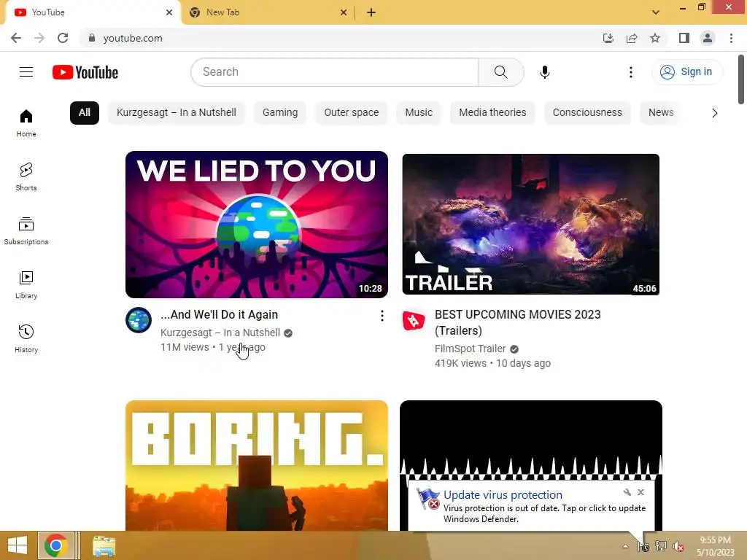
Task: Select the Consciousness chip
Action: pyautogui.click(x=587, y=113)
